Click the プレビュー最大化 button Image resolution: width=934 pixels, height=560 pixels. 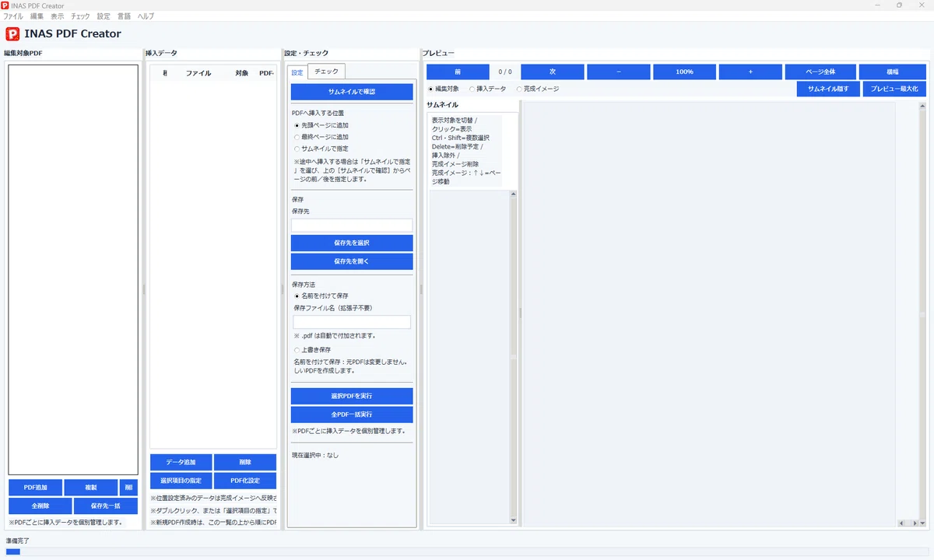click(894, 89)
